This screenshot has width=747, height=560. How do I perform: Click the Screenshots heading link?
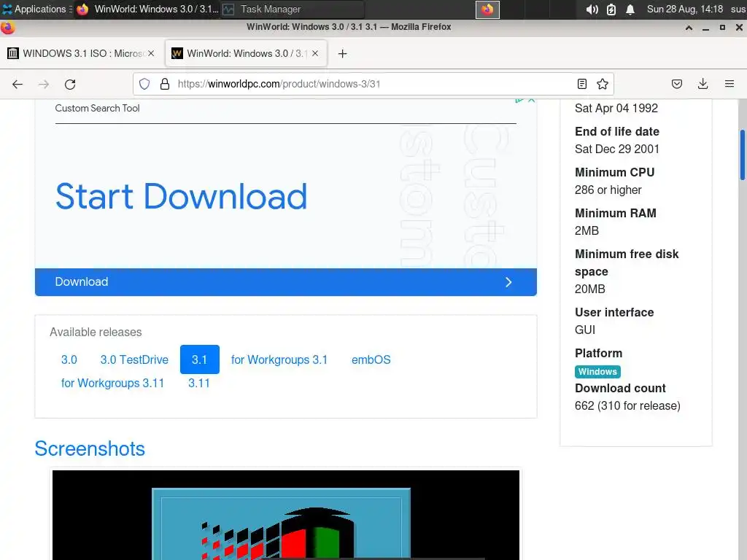coord(90,448)
